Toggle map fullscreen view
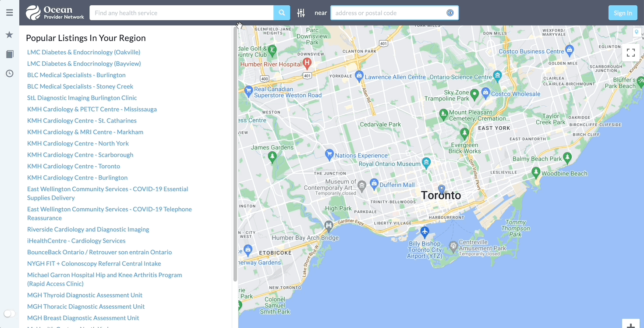Screen dimensions: 644x328 [x=631, y=53]
